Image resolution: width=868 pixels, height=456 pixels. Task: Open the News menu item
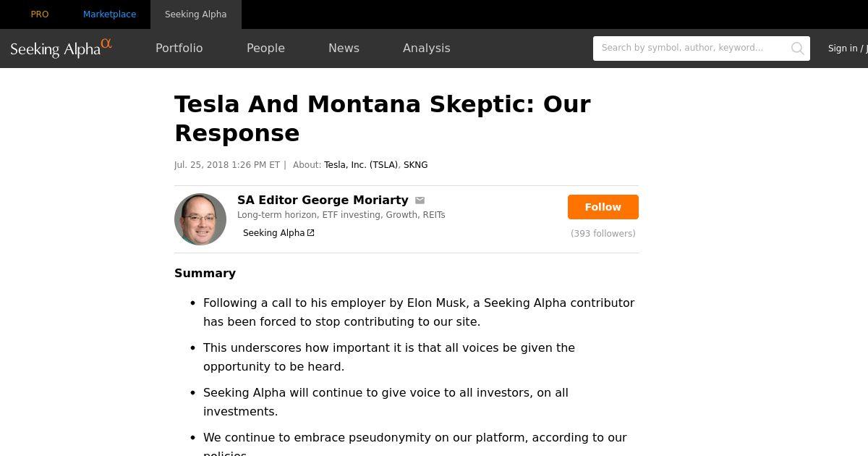(x=344, y=48)
